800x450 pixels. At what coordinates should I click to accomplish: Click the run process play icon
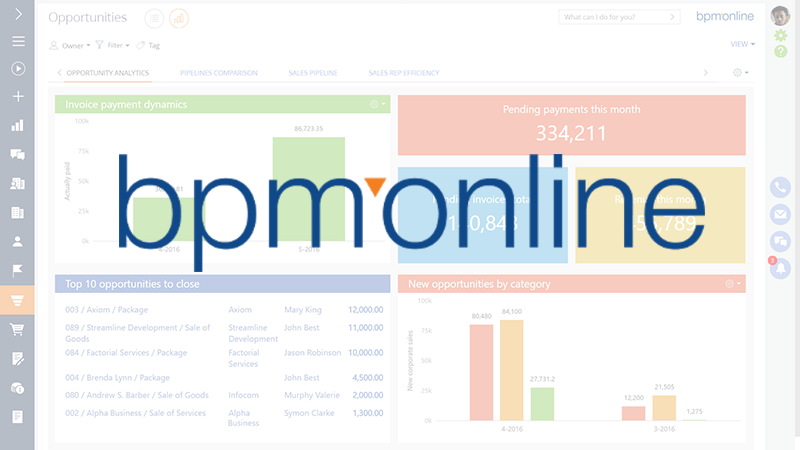(x=17, y=69)
